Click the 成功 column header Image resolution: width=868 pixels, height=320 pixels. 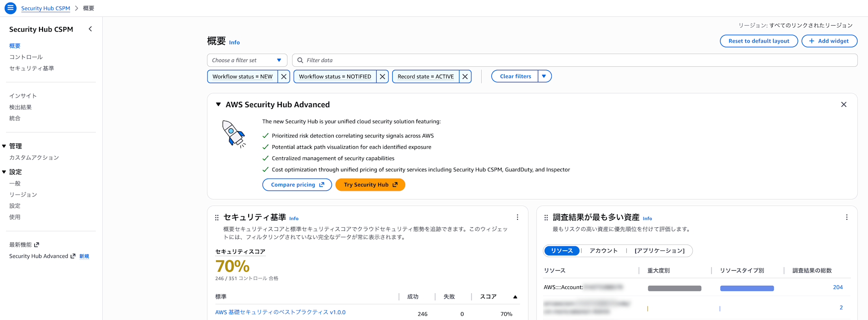pos(413,297)
